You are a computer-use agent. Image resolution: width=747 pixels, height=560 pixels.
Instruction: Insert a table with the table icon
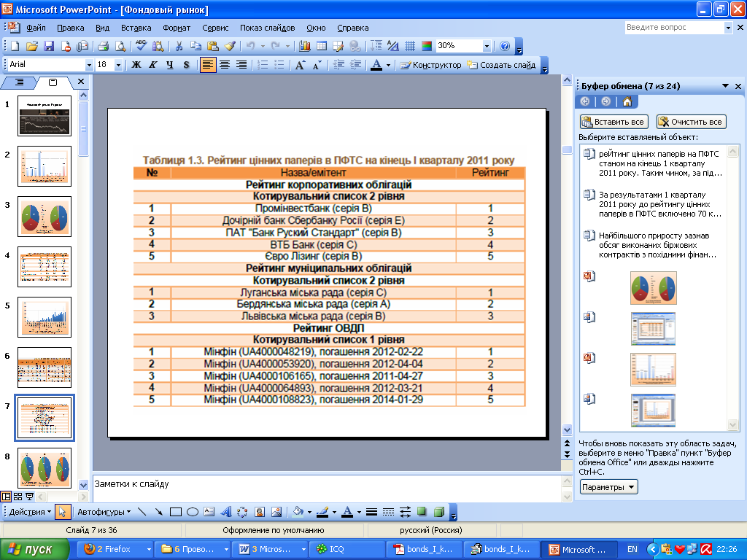click(x=322, y=46)
